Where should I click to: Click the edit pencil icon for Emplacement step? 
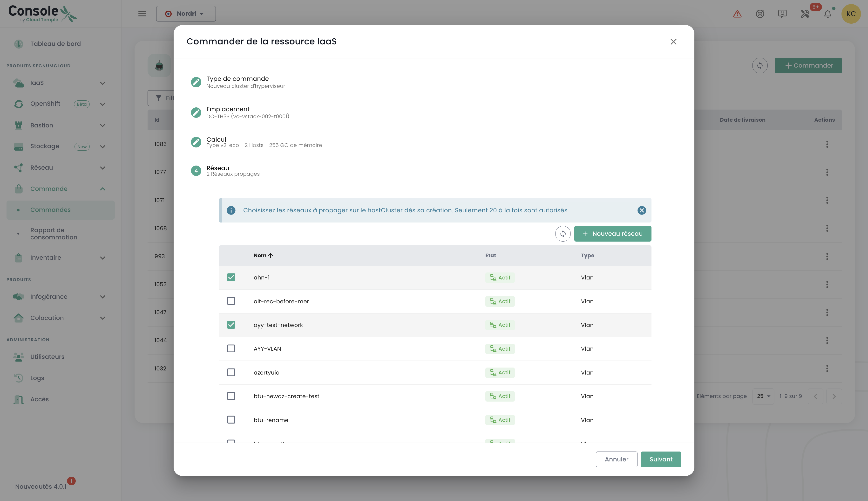(x=196, y=112)
